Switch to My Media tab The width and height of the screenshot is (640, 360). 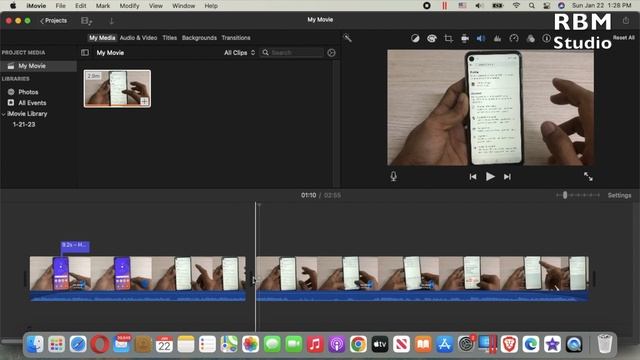click(102, 38)
